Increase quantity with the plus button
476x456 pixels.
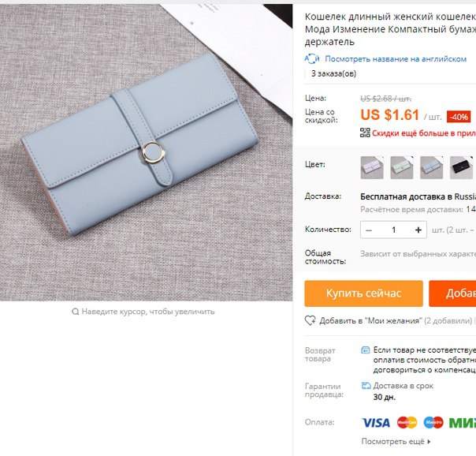pyautogui.click(x=418, y=230)
